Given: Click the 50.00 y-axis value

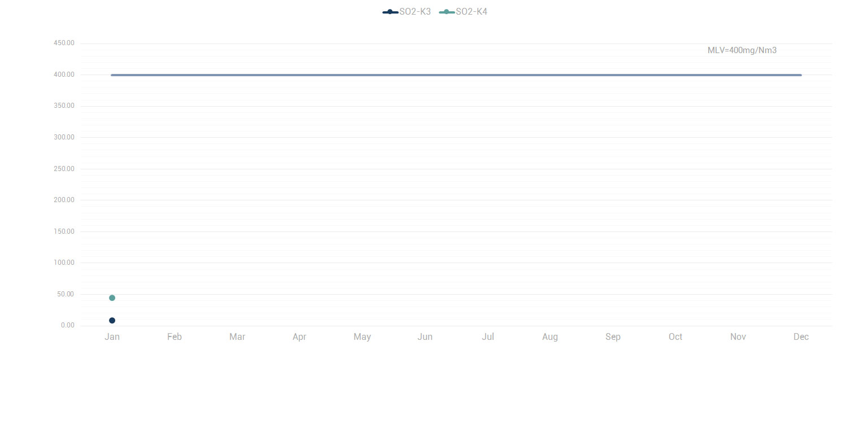Looking at the screenshot, I should pos(66,294).
